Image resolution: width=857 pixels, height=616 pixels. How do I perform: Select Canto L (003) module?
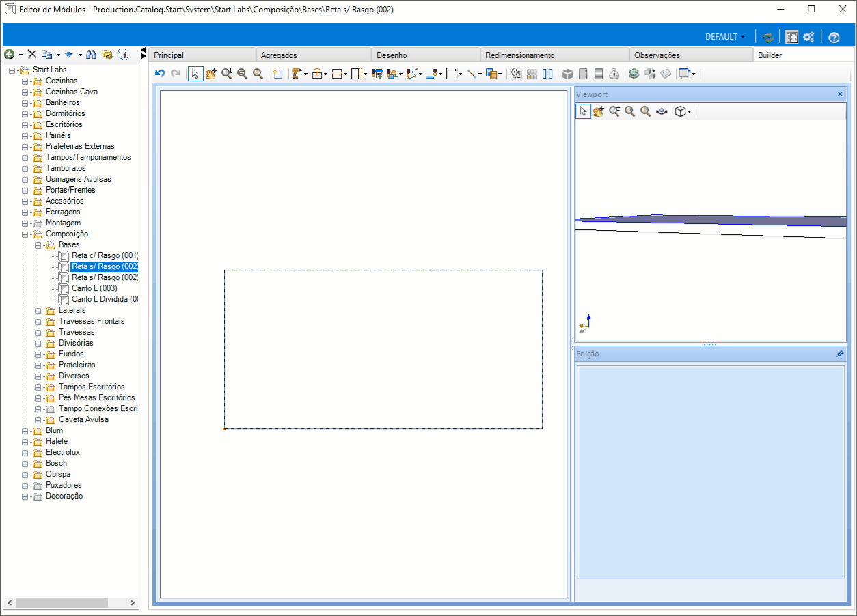(x=94, y=288)
